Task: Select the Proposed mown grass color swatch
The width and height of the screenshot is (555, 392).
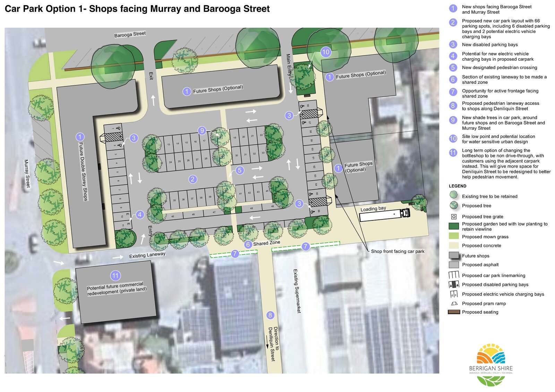Action: pos(454,237)
